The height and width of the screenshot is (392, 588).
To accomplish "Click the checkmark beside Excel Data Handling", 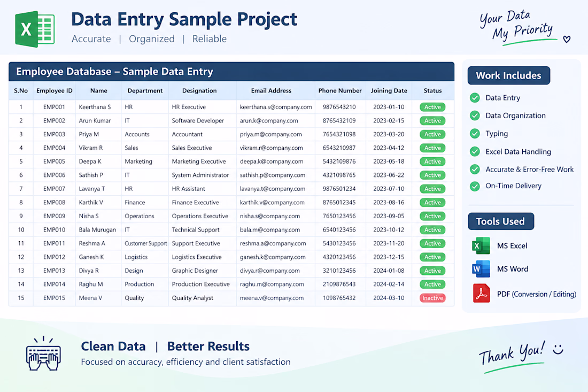I will click(475, 151).
